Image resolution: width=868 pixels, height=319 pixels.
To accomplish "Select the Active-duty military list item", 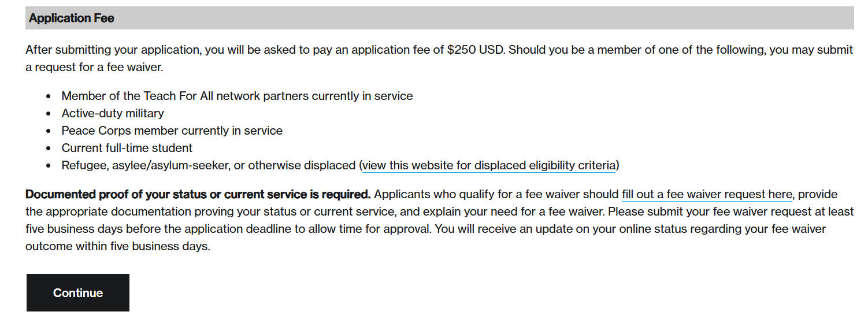I will pos(113,113).
